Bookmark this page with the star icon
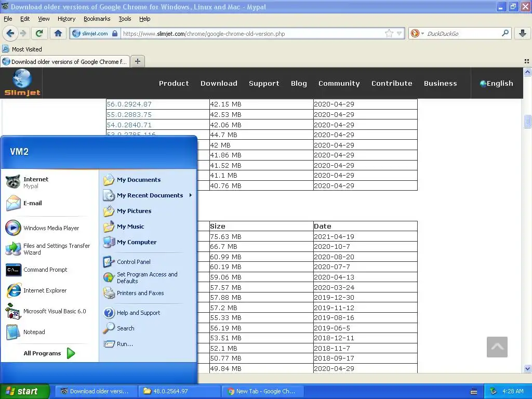532x399 pixels. pos(389,33)
